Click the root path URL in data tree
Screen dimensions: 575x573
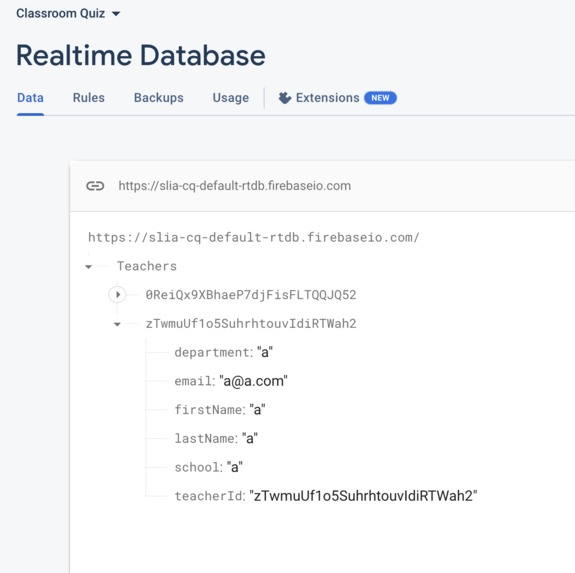(254, 238)
